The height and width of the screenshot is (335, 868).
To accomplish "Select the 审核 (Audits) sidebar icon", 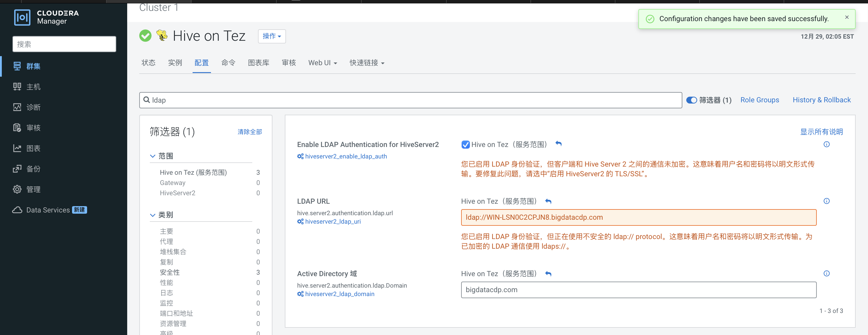I will pos(33,128).
